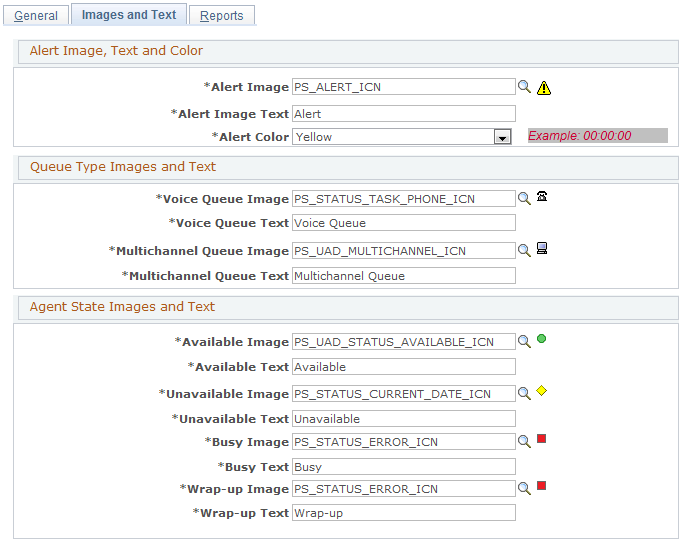Image resolution: width=685 pixels, height=544 pixels.
Task: Open the Alert Color dropdown
Action: point(502,137)
